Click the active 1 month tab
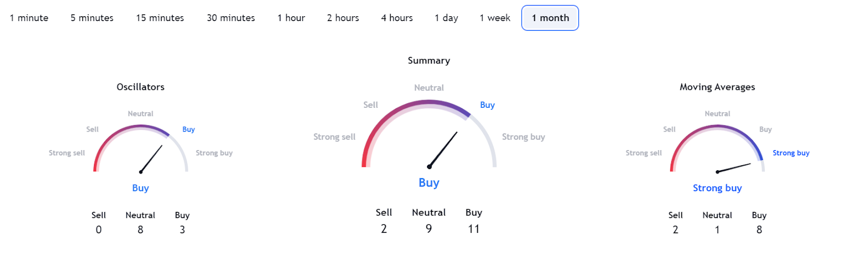The image size is (868, 253). [550, 18]
